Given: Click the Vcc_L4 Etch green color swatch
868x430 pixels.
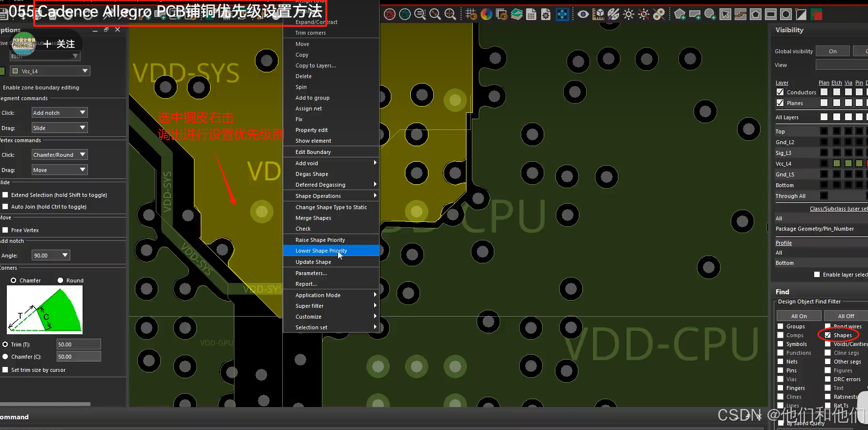Looking at the screenshot, I should tap(837, 163).
